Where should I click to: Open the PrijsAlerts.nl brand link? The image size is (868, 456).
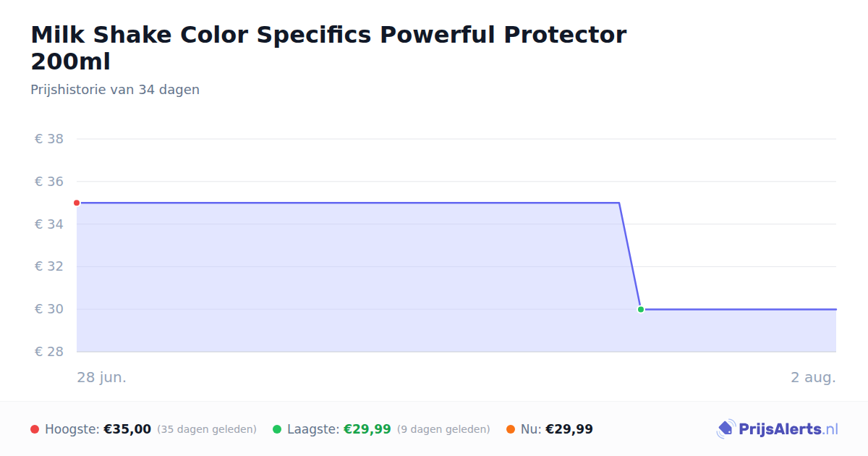click(x=777, y=429)
